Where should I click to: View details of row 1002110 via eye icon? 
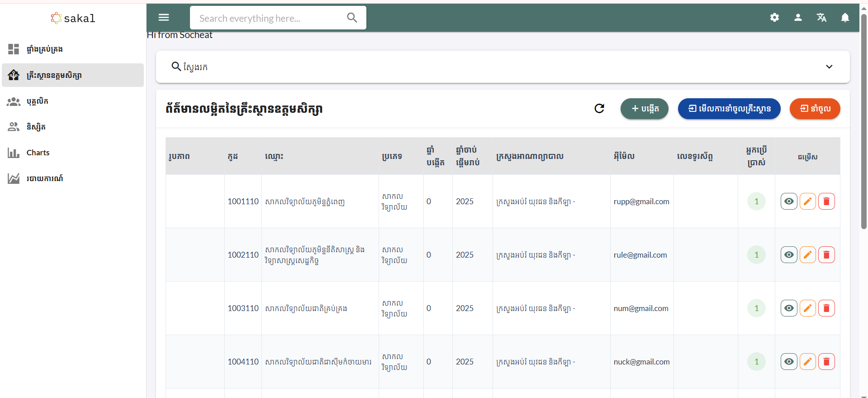(x=789, y=255)
